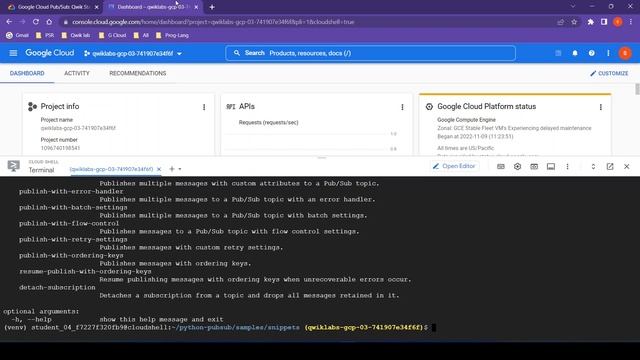Add a new Cloud Shell terminal tab
Image resolution: width=640 pixels, height=360 pixels.
click(172, 169)
